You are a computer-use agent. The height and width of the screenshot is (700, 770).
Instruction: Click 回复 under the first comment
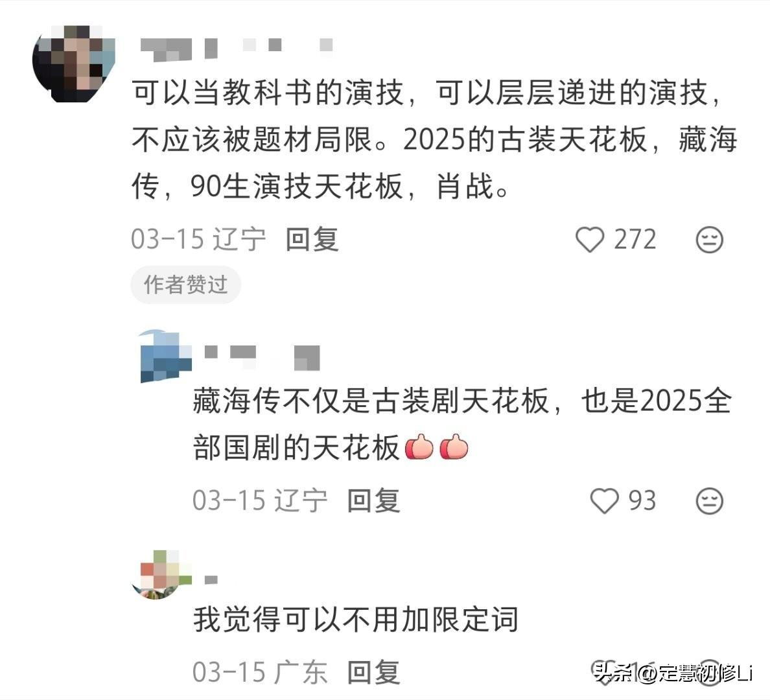(312, 240)
